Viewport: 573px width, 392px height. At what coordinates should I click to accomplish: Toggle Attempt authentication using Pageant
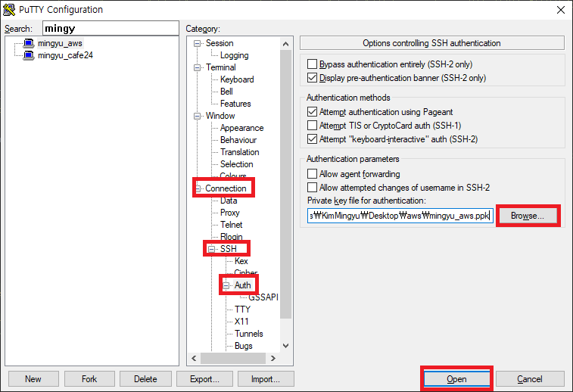coord(312,111)
